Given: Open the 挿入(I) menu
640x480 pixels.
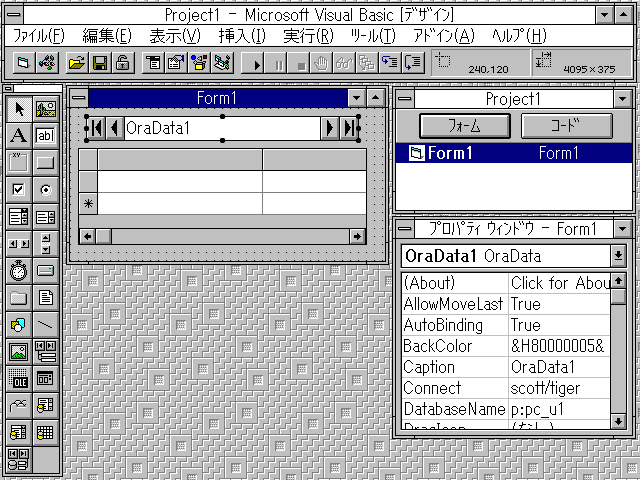Looking at the screenshot, I should (x=242, y=36).
